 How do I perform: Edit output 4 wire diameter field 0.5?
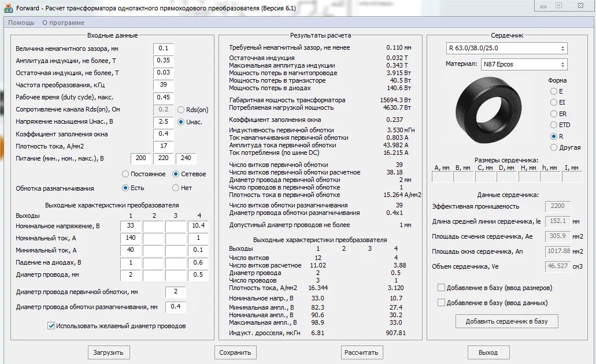coord(198,275)
